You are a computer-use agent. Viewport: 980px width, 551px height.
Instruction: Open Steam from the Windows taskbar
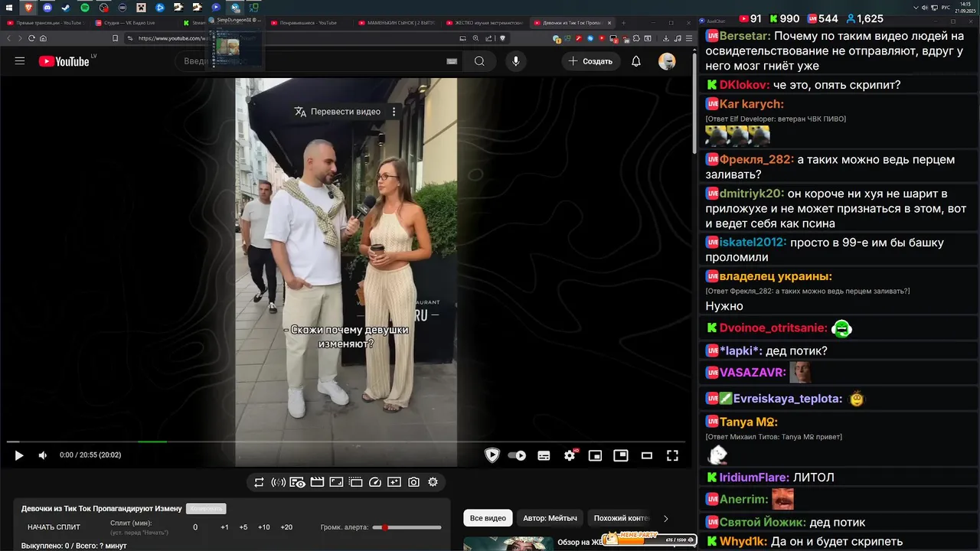tap(66, 8)
